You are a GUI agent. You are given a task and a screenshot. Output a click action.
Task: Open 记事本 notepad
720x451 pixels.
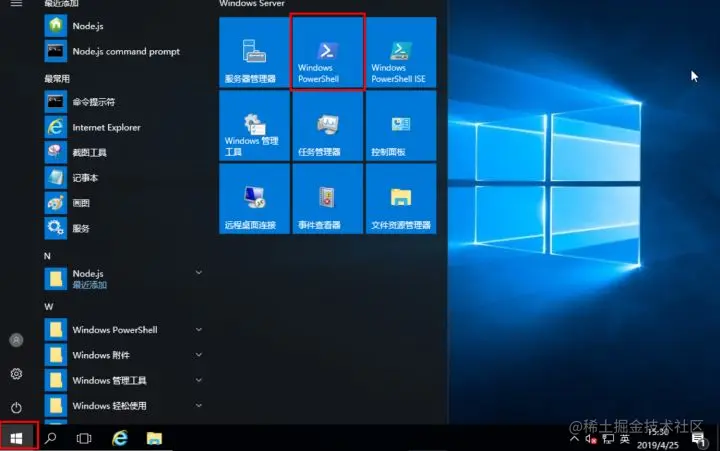point(124,177)
